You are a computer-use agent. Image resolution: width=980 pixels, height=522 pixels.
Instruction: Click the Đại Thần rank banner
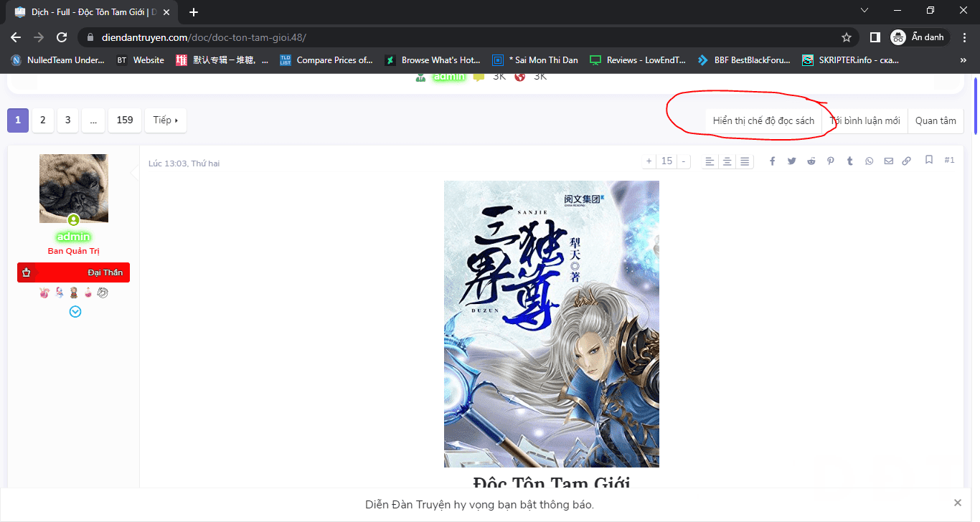tap(74, 272)
